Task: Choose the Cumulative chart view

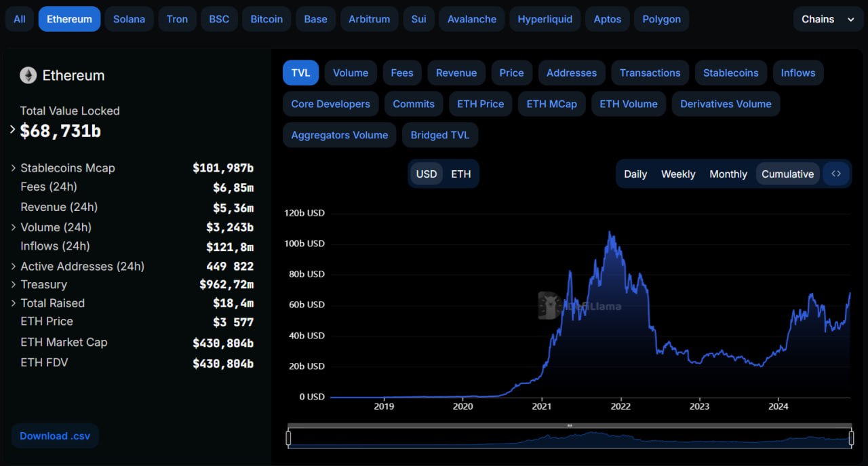Action: coord(787,174)
